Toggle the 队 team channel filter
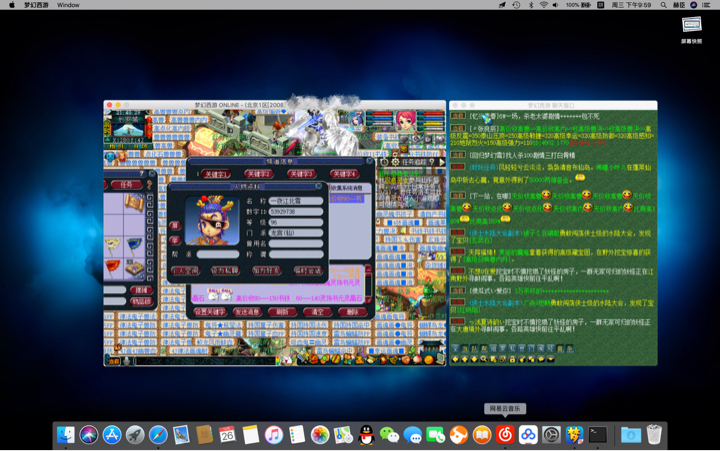This screenshot has width=720, height=451. [x=474, y=349]
